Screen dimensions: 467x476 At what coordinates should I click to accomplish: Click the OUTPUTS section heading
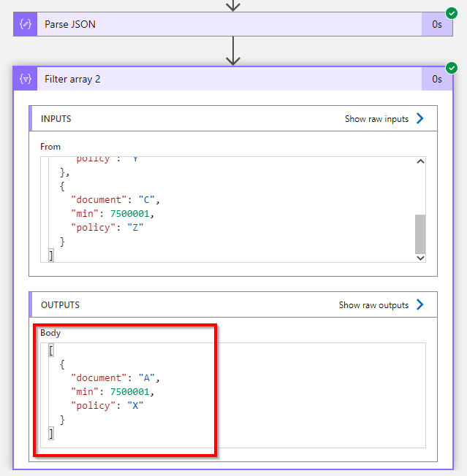pos(60,304)
